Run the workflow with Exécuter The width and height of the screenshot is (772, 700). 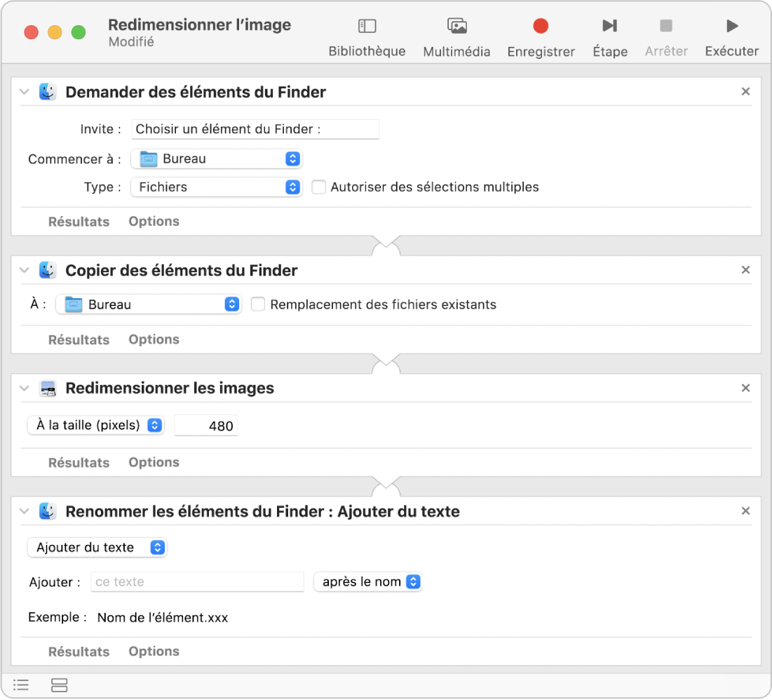[x=731, y=27]
